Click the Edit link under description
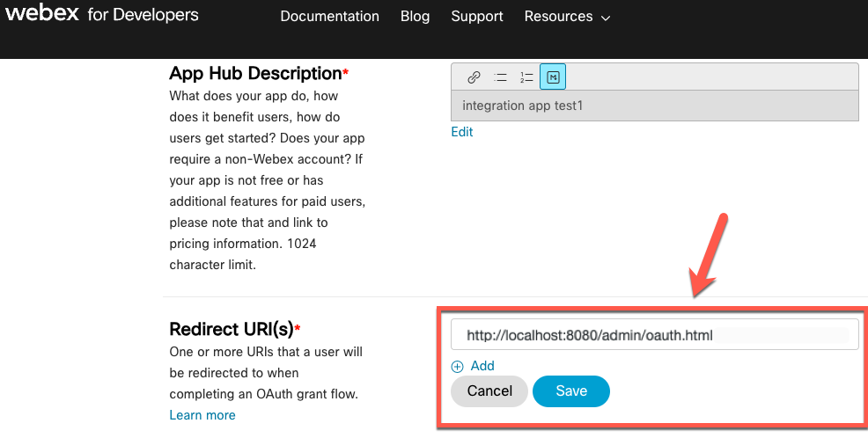Viewport: 868px width, 438px height. tap(461, 132)
